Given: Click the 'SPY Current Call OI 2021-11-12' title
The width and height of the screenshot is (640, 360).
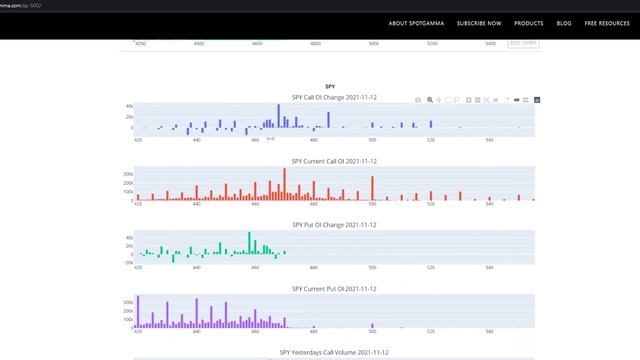Looking at the screenshot, I should [334, 161].
